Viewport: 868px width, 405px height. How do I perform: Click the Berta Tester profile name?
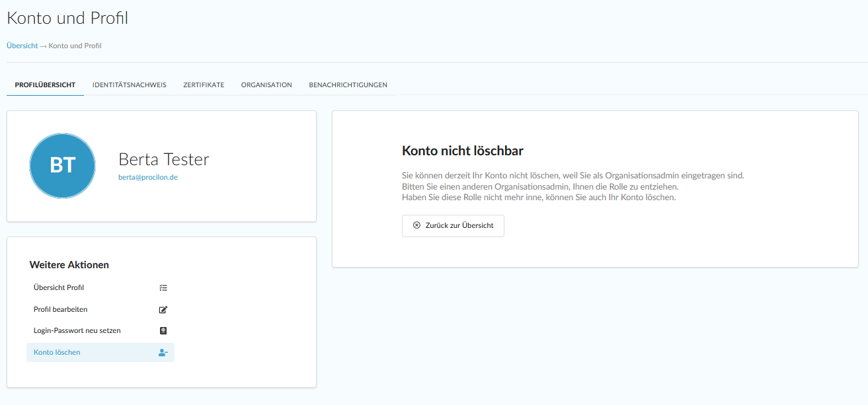[164, 159]
